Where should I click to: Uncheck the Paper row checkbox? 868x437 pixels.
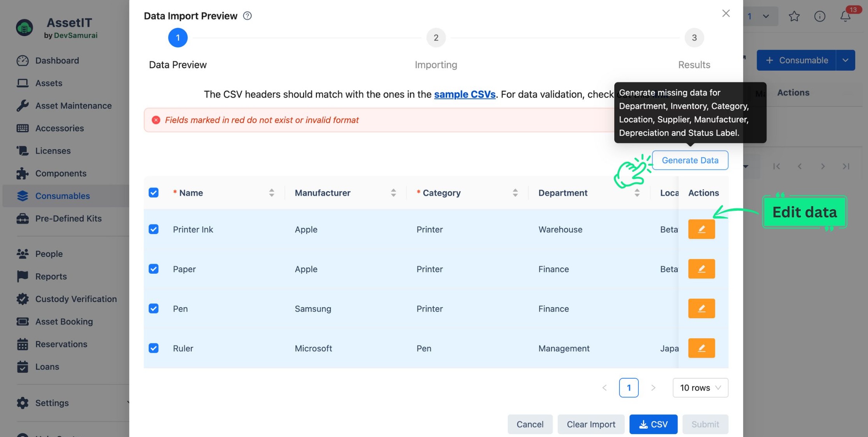[153, 269]
